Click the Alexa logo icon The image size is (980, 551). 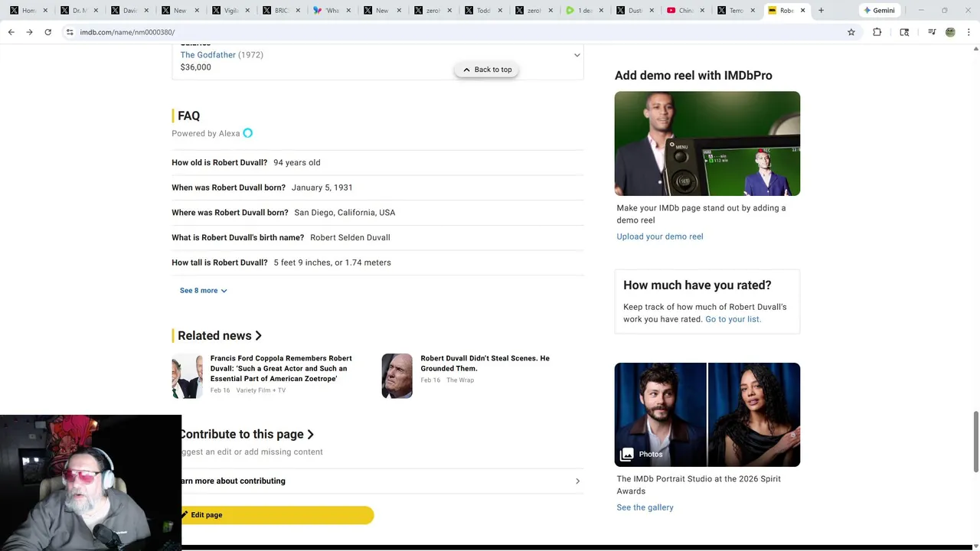(247, 133)
